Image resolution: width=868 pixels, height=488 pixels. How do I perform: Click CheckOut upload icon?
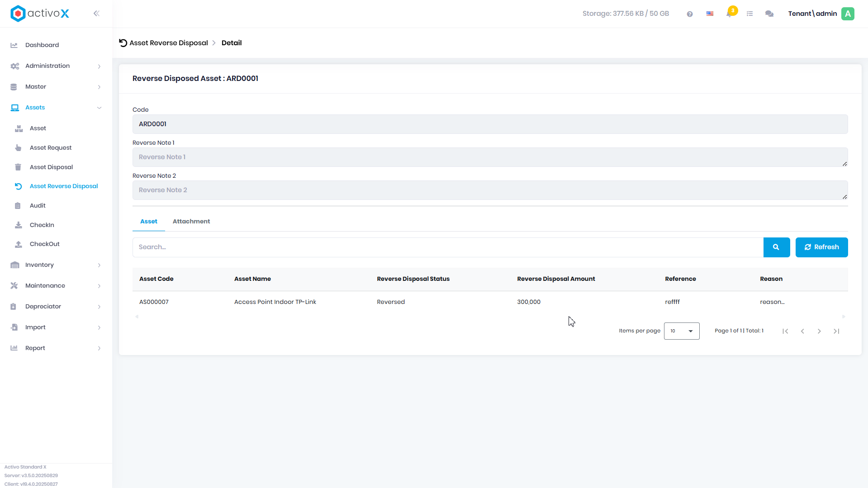click(19, 244)
